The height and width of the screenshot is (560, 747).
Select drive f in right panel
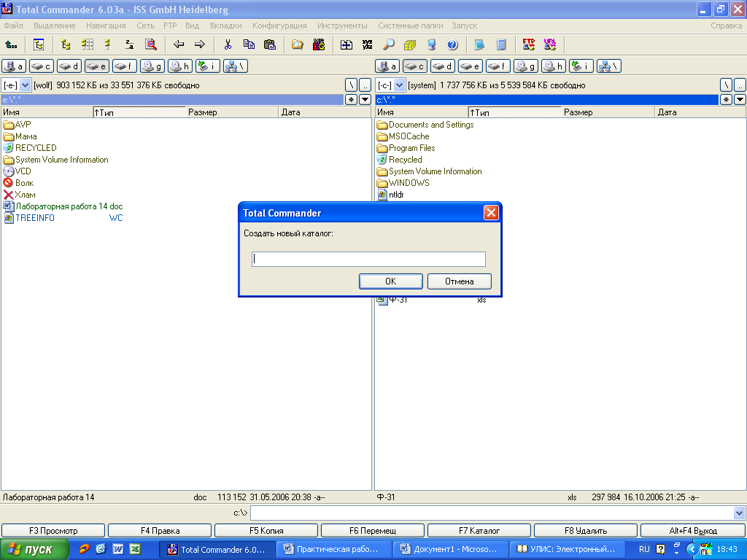tap(498, 66)
